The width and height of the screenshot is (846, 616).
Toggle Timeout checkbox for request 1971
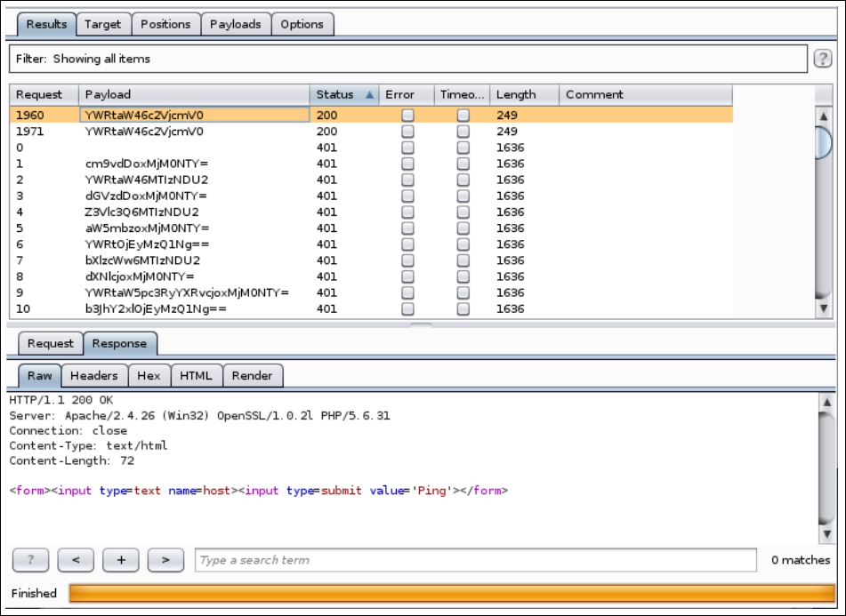pyautogui.click(x=463, y=132)
